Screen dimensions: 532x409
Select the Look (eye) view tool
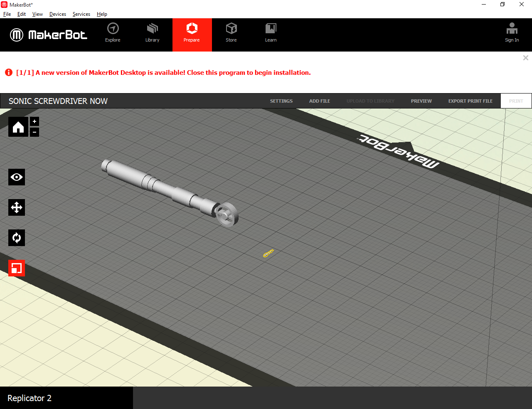coord(17,177)
